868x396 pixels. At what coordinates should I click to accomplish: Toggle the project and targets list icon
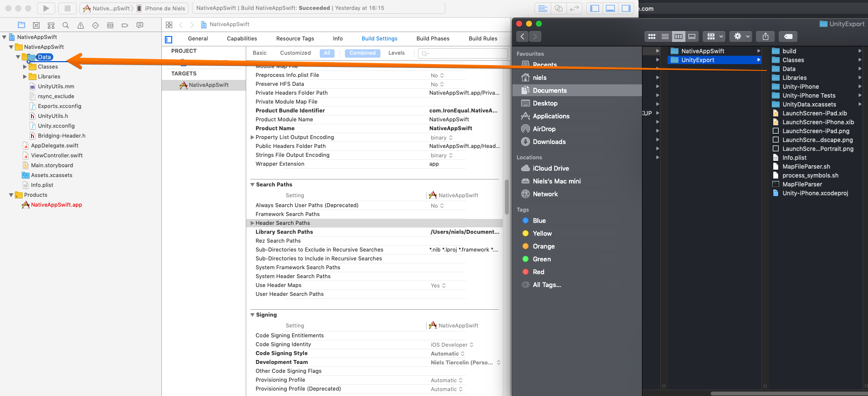pyautogui.click(x=169, y=39)
